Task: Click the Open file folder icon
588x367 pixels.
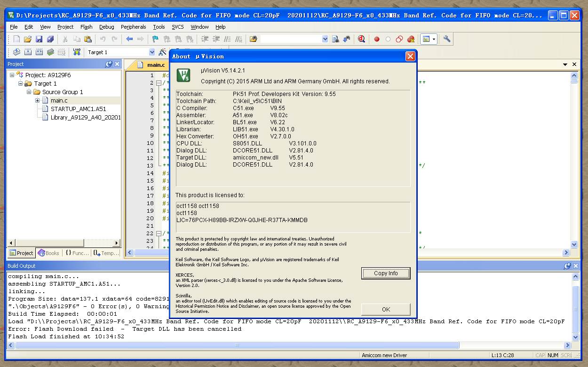Action: 28,39
